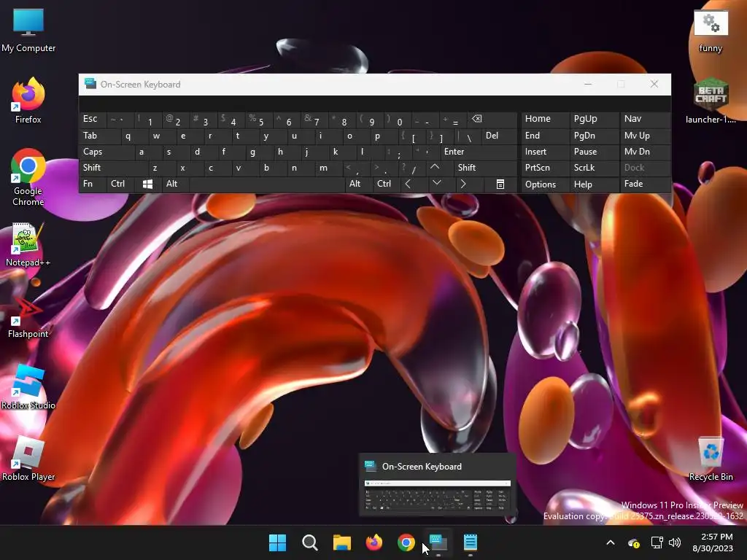Toggle the left Shift key
Viewport: 747px width, 560px height.
pos(113,168)
